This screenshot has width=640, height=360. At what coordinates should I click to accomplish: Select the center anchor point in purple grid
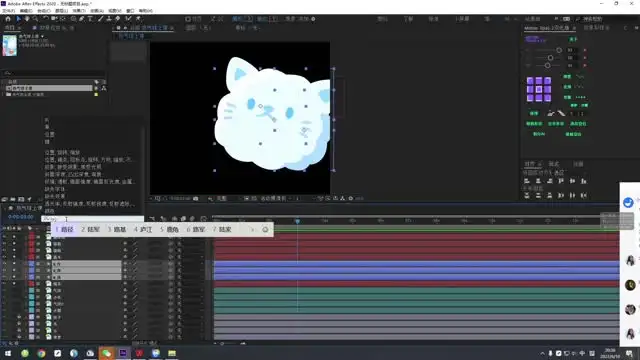[539, 89]
